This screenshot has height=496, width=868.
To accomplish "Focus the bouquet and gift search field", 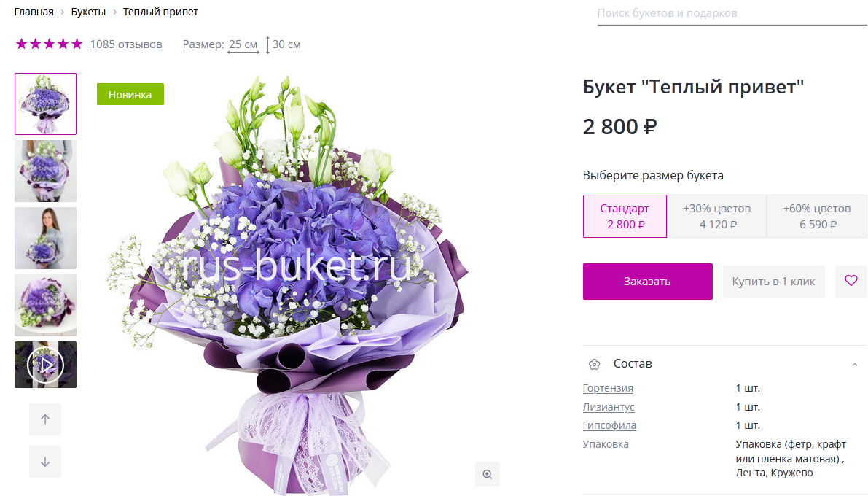I will click(732, 13).
